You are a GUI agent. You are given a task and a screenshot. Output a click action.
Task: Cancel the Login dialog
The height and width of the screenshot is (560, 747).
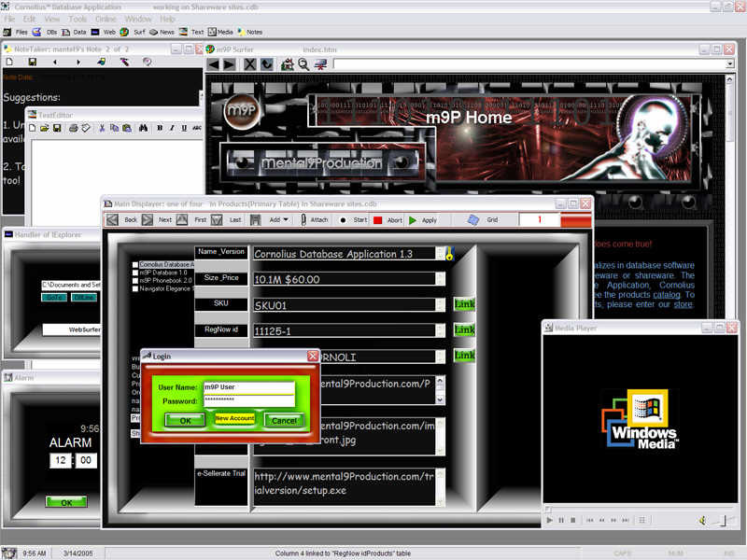(x=284, y=421)
